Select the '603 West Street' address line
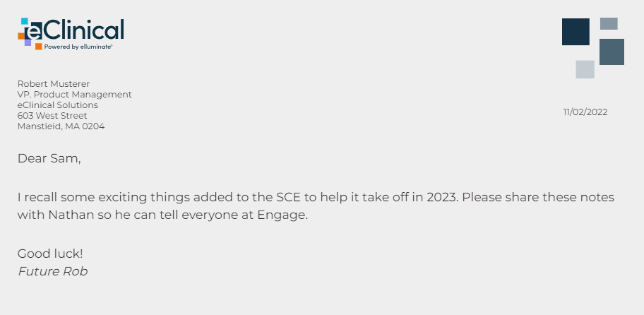644x315 pixels. point(52,116)
